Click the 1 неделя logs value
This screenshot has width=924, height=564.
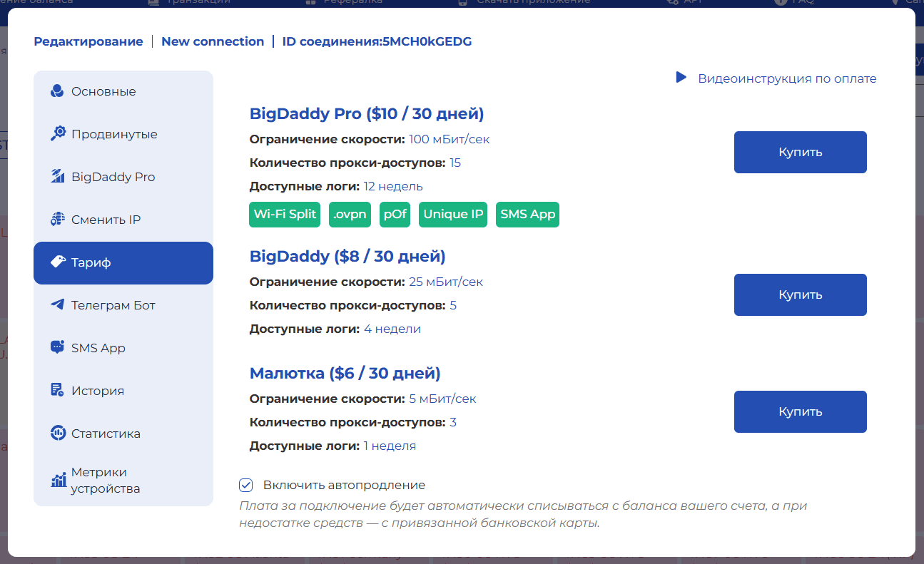click(390, 446)
